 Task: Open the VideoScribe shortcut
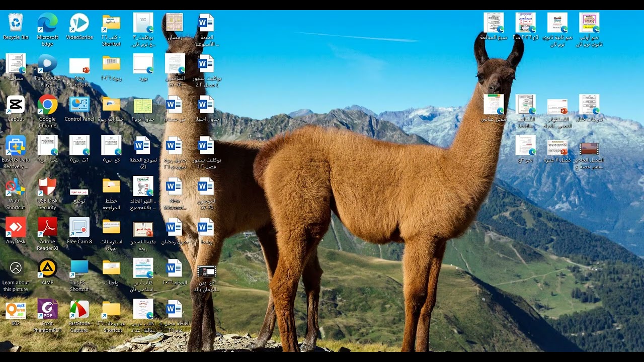click(x=79, y=23)
